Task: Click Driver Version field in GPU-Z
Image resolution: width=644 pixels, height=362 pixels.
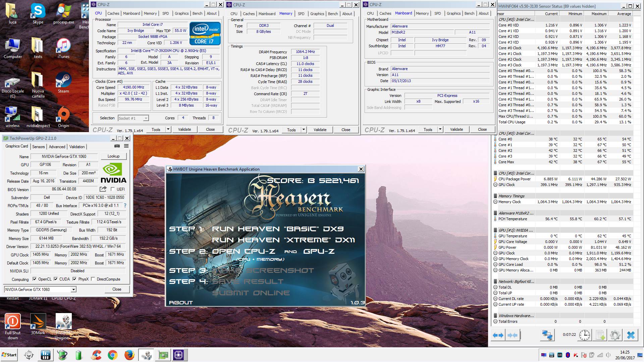Action: 78,246
